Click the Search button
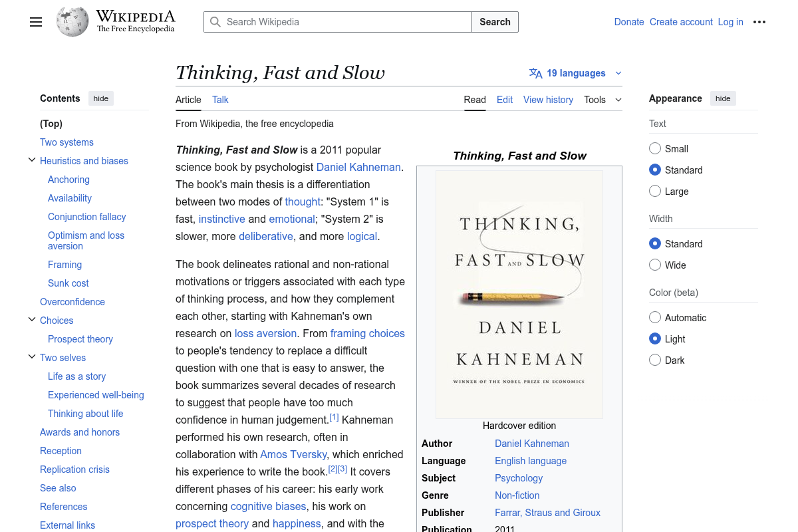This screenshot has width=798, height=532. pyautogui.click(x=495, y=22)
